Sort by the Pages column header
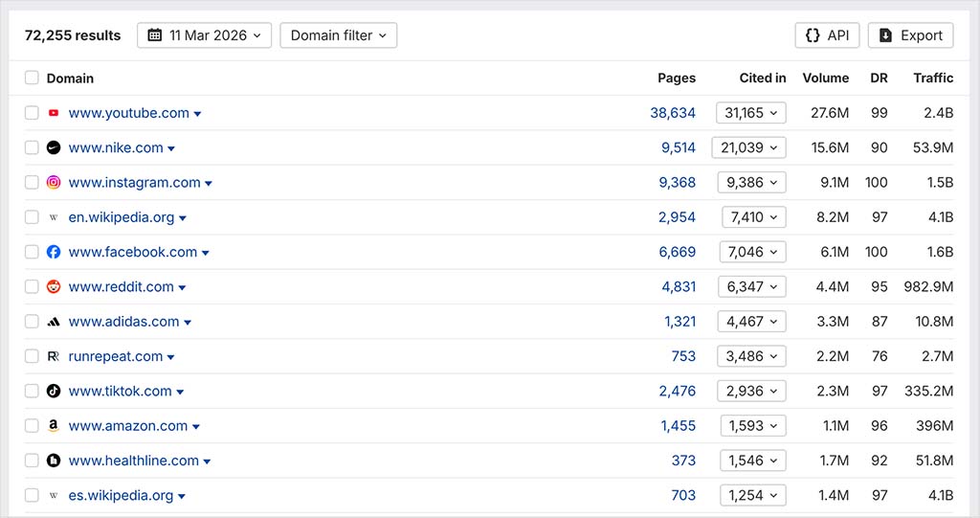This screenshot has height=518, width=980. pos(677,78)
